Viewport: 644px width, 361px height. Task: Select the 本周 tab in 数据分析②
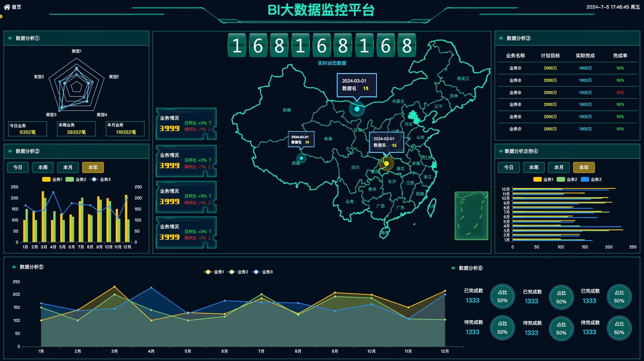[x=43, y=167]
